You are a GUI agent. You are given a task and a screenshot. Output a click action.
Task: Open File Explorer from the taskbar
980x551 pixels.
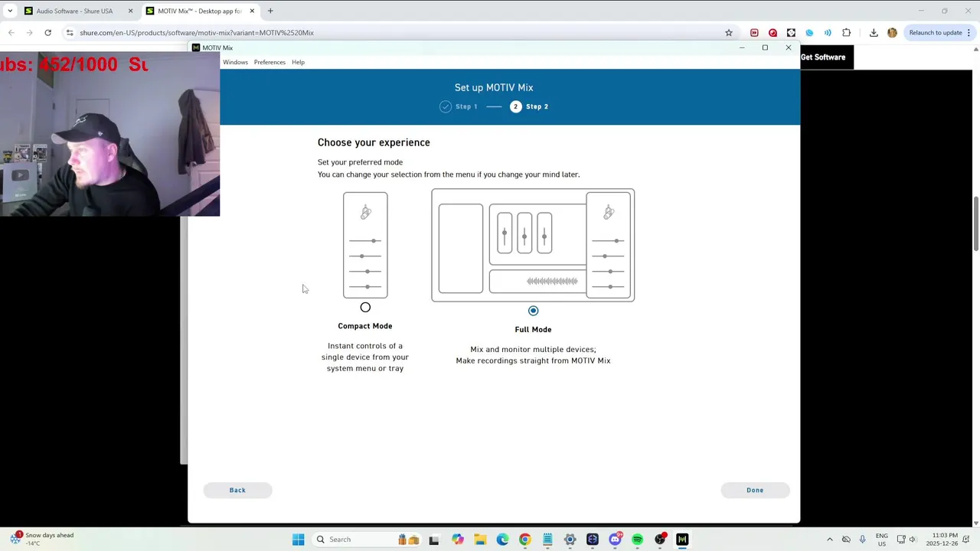tap(480, 540)
